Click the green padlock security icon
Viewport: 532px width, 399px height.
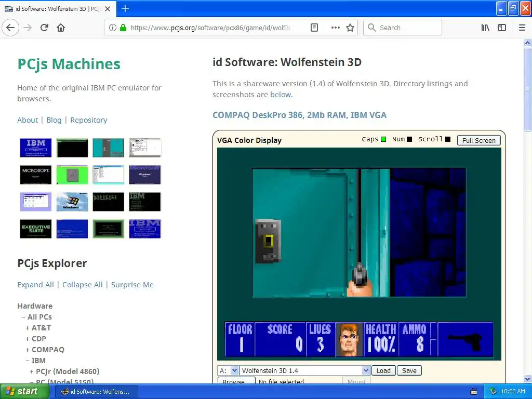click(123, 28)
